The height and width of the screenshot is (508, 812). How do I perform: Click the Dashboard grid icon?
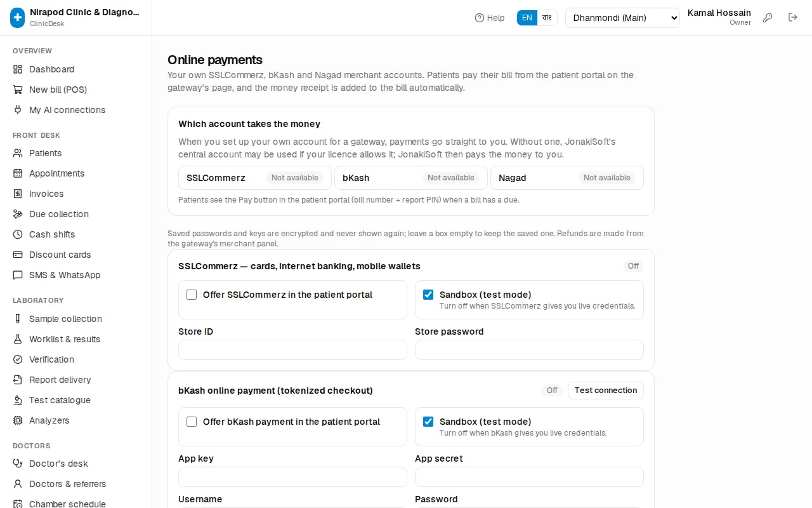coord(18,69)
